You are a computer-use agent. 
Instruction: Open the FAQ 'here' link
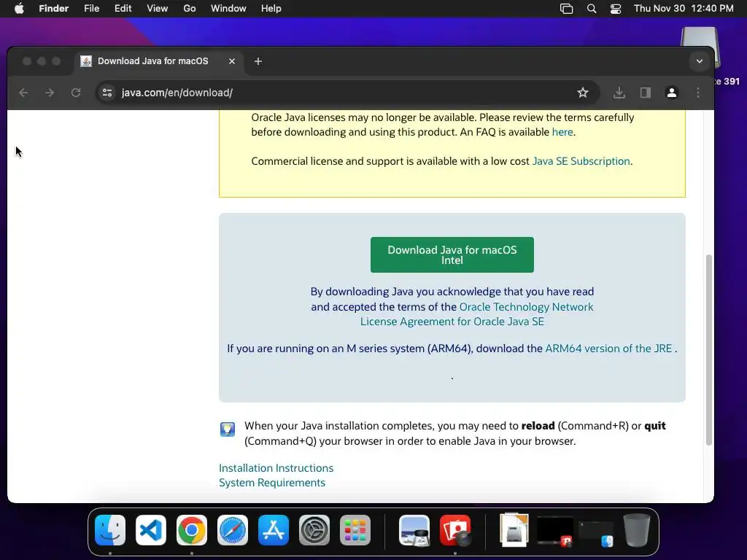click(x=562, y=132)
